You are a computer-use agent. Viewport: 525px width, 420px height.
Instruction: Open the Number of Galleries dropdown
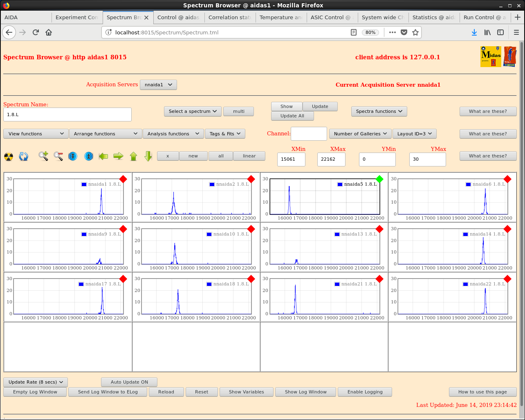pos(360,134)
